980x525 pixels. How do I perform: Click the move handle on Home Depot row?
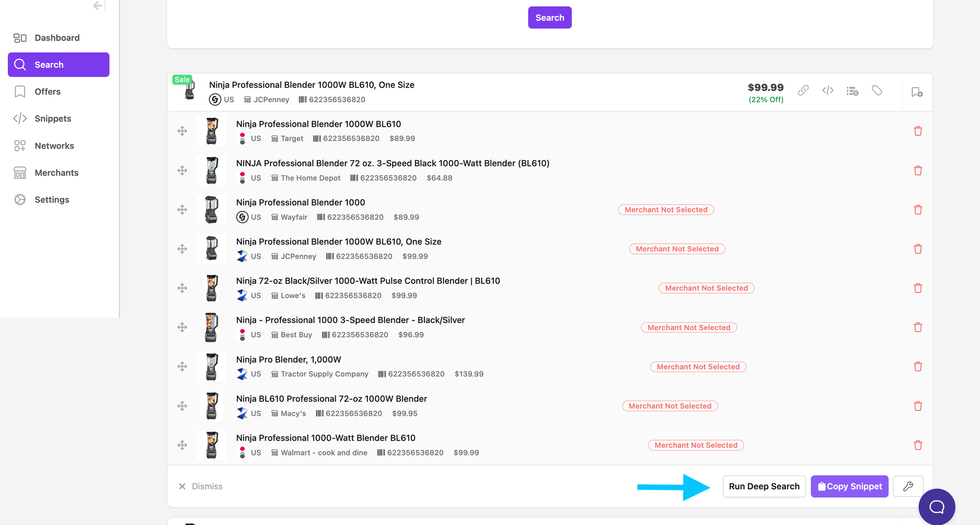[x=182, y=170]
